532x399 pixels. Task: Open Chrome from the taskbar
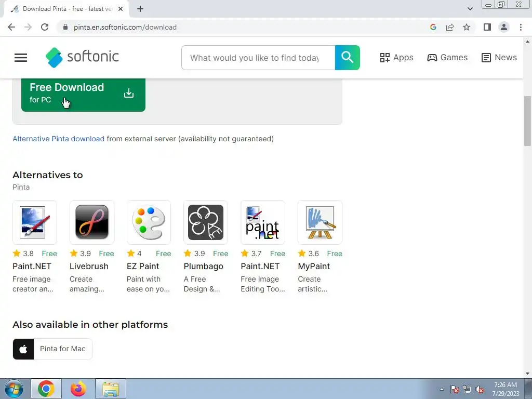[46, 389]
